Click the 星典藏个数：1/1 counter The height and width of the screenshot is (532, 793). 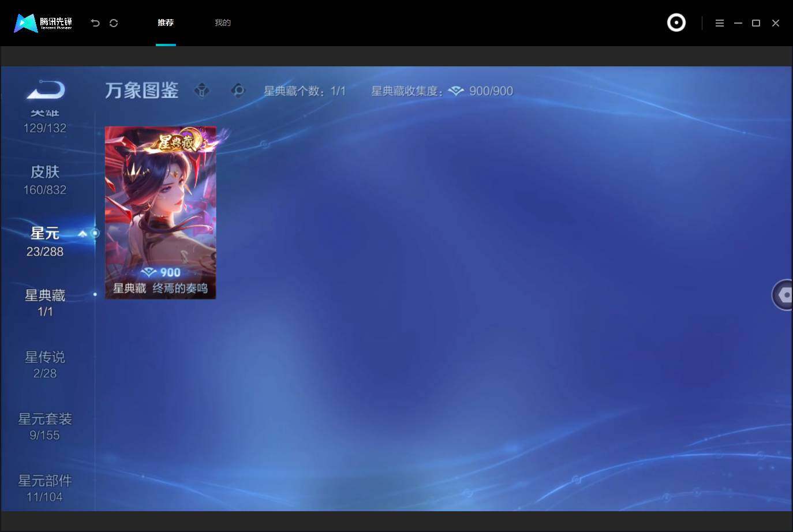pos(305,91)
